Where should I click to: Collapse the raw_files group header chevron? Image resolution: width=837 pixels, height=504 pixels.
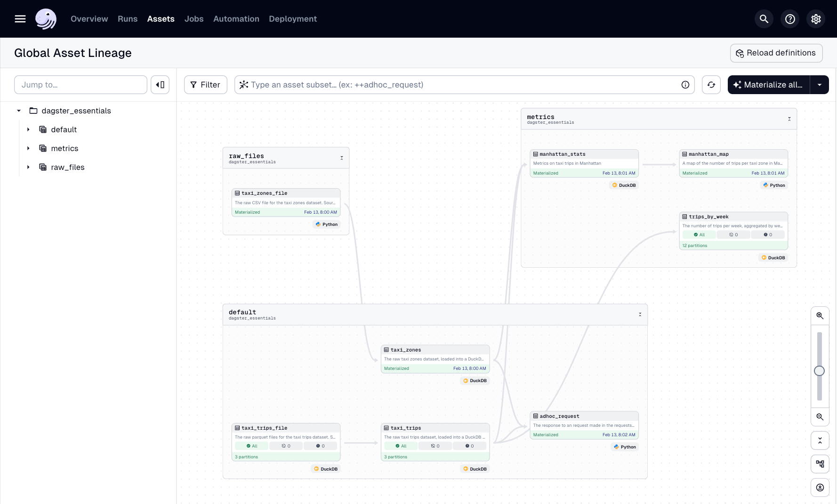point(342,158)
